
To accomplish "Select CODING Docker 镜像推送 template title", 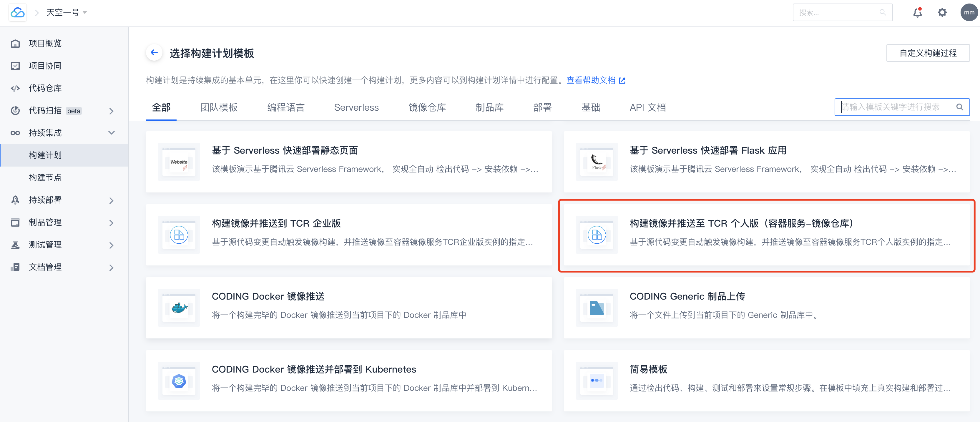I will pos(268,297).
